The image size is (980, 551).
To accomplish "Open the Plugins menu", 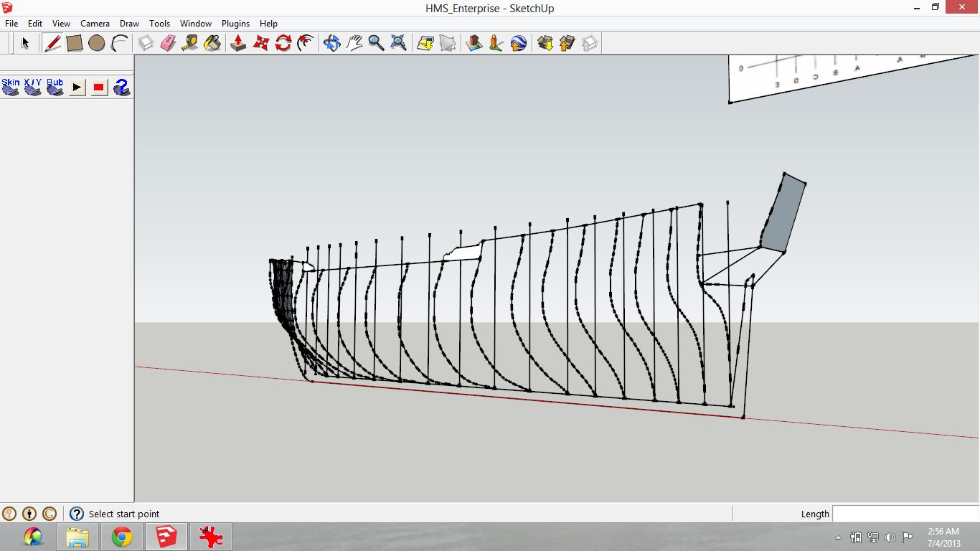I will tap(235, 24).
